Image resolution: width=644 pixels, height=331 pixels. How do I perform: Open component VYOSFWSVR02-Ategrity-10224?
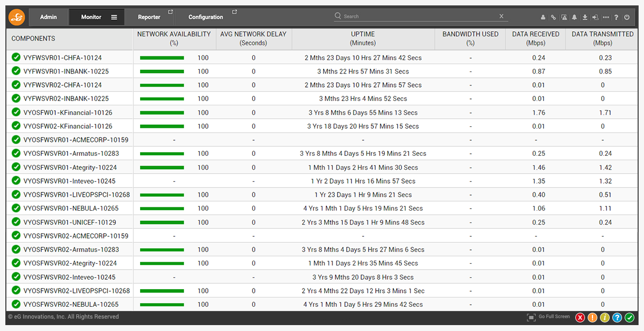pyautogui.click(x=70, y=263)
